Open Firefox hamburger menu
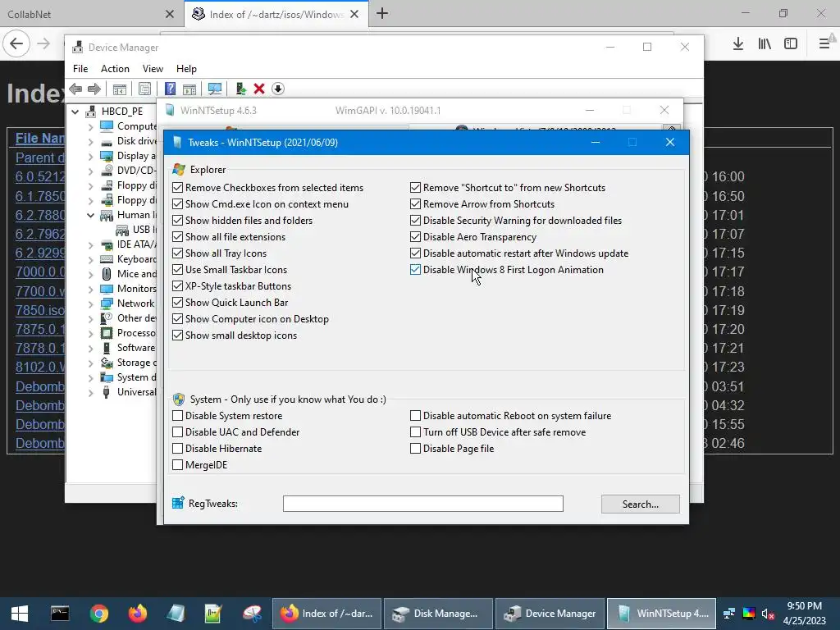The width and height of the screenshot is (840, 630). 824,44
